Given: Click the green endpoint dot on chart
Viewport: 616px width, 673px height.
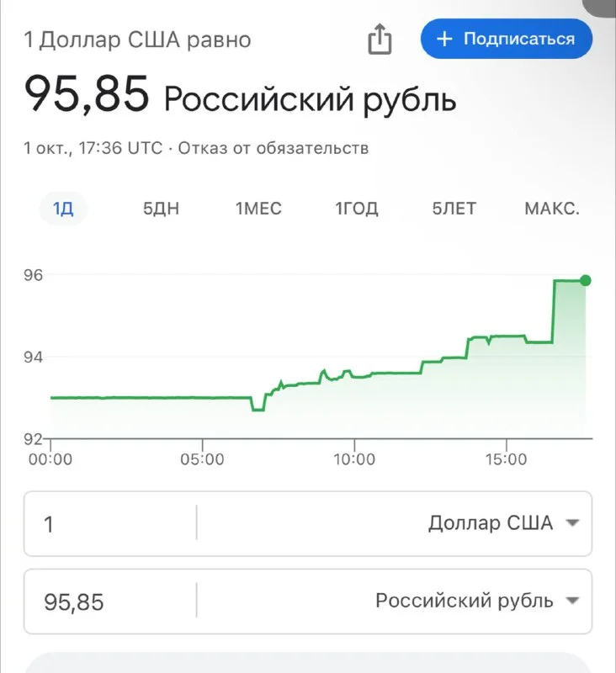Looking at the screenshot, I should 586,280.
